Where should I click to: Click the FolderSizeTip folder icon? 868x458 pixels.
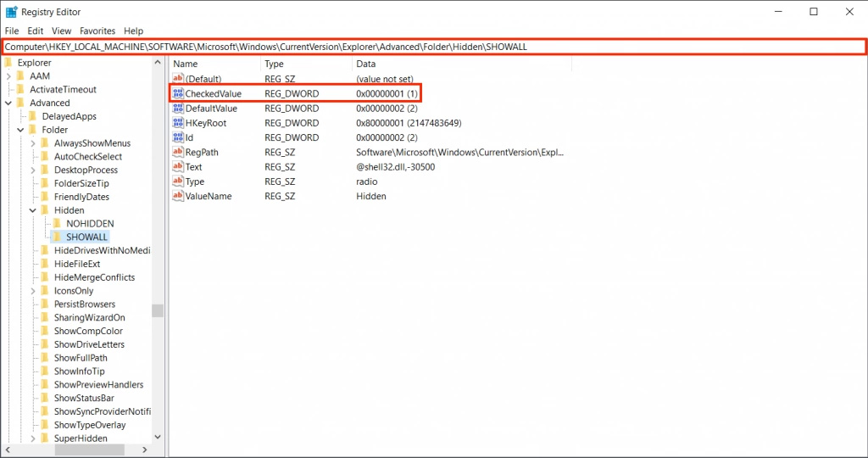(x=45, y=183)
